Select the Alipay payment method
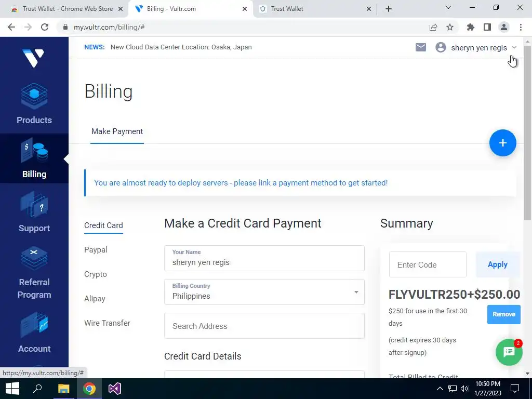 (x=95, y=299)
